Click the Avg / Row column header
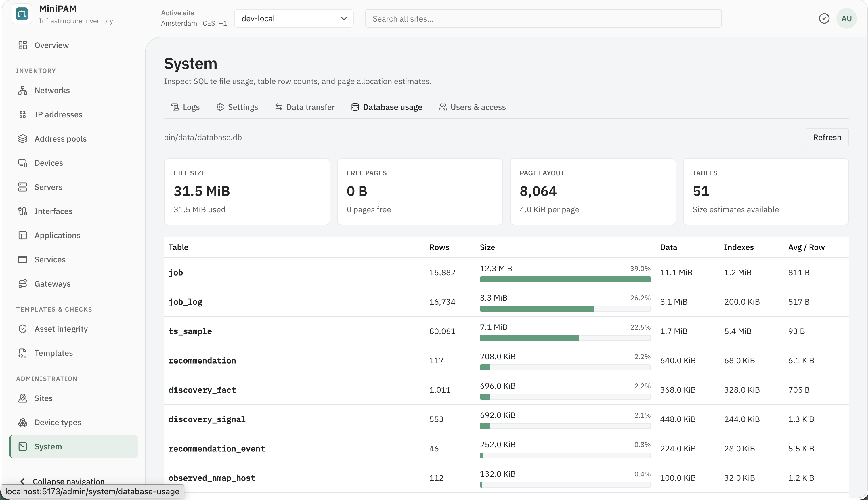Viewport: 868px width, 500px height. pyautogui.click(x=806, y=247)
